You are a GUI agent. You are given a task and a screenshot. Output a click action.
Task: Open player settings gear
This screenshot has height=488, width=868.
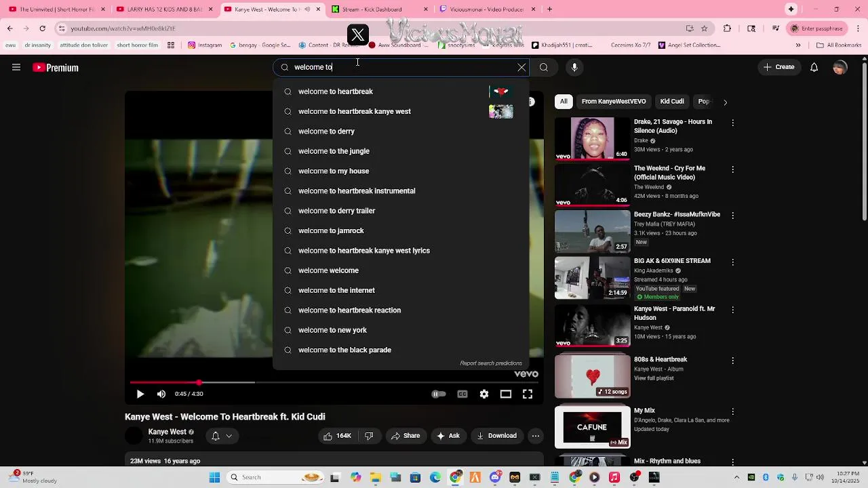click(x=484, y=394)
